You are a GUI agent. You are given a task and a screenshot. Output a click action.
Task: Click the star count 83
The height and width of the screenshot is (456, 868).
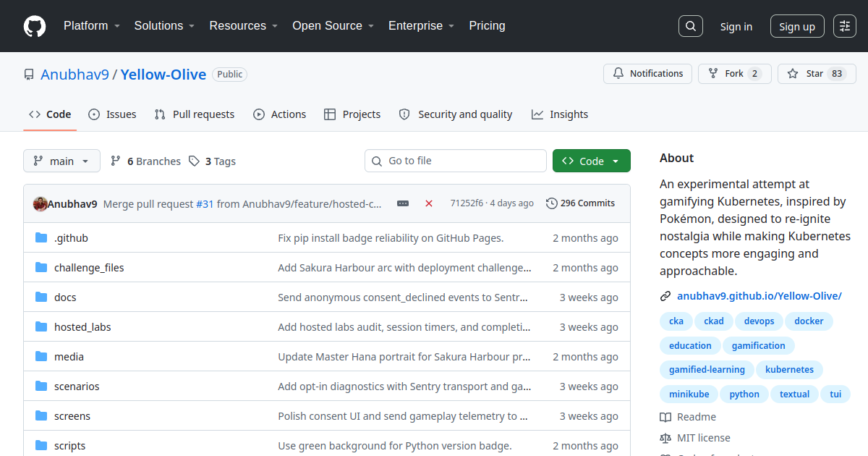pos(837,74)
